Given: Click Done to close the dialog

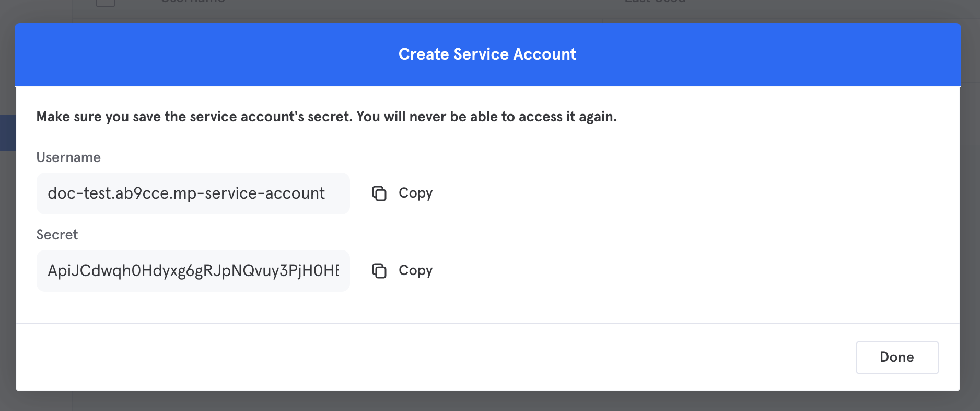Looking at the screenshot, I should click(x=897, y=358).
